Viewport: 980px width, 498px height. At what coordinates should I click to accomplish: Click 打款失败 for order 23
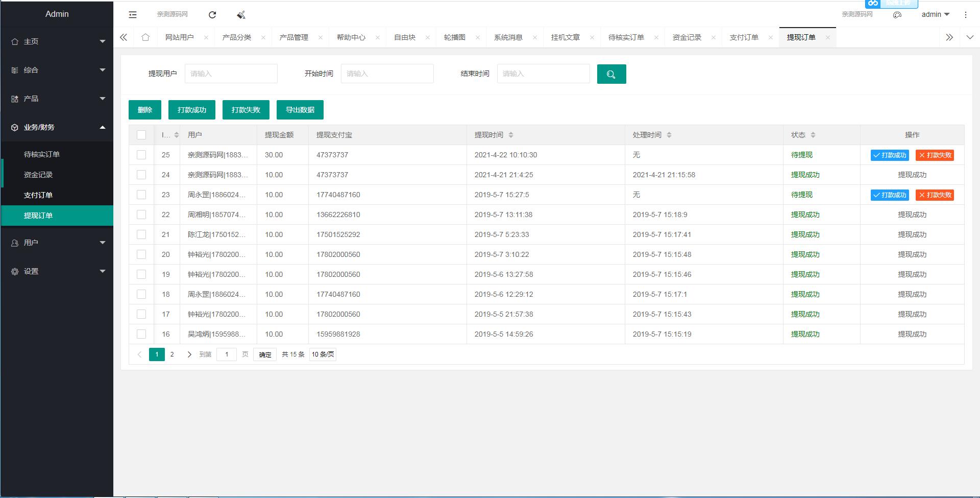coord(935,195)
